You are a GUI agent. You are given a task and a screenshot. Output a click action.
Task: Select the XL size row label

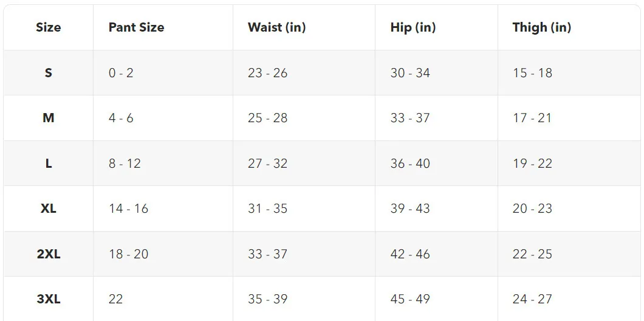[49, 209]
